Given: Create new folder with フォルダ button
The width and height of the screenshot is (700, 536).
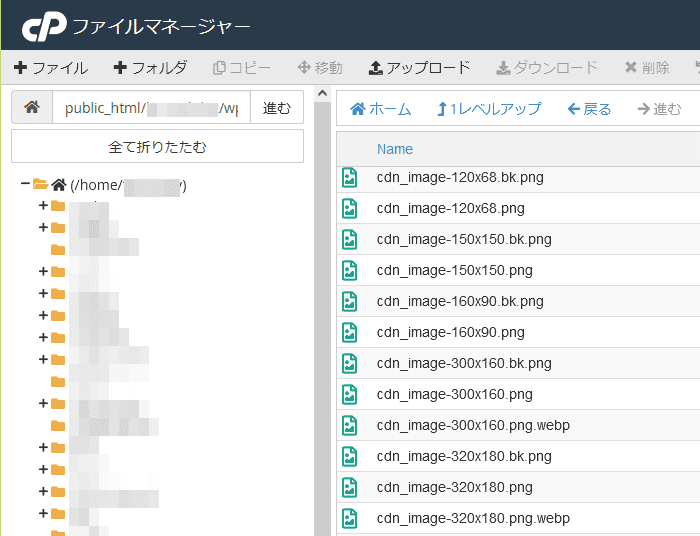Looking at the screenshot, I should coord(150,68).
